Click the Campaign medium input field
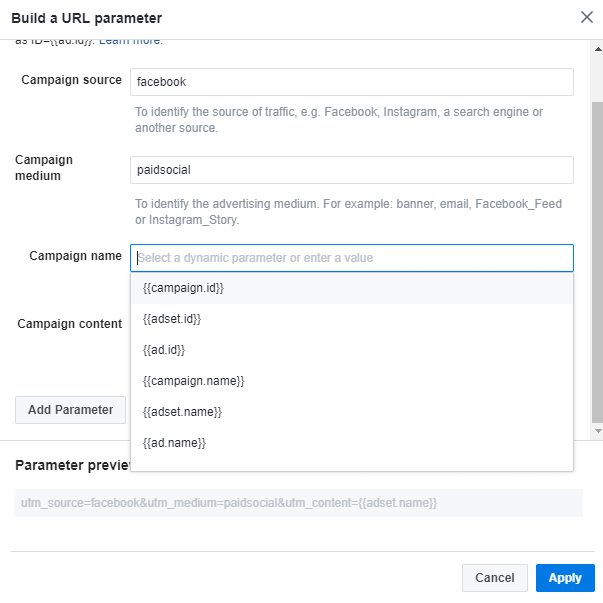This screenshot has width=603, height=603. [351, 170]
